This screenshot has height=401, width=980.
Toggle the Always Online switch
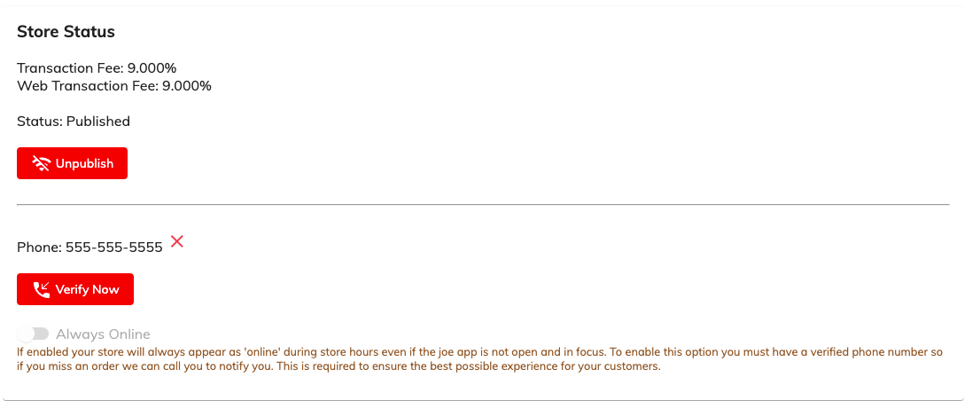(x=33, y=334)
